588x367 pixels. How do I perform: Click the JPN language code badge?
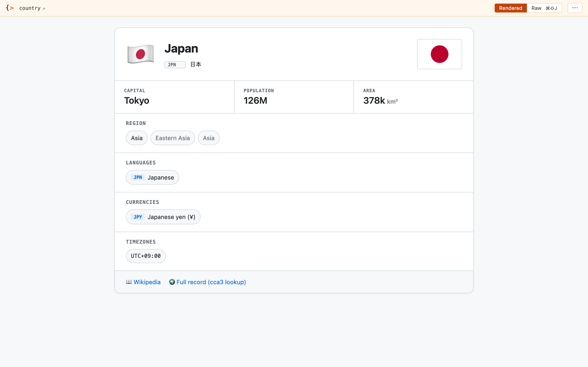click(x=138, y=177)
